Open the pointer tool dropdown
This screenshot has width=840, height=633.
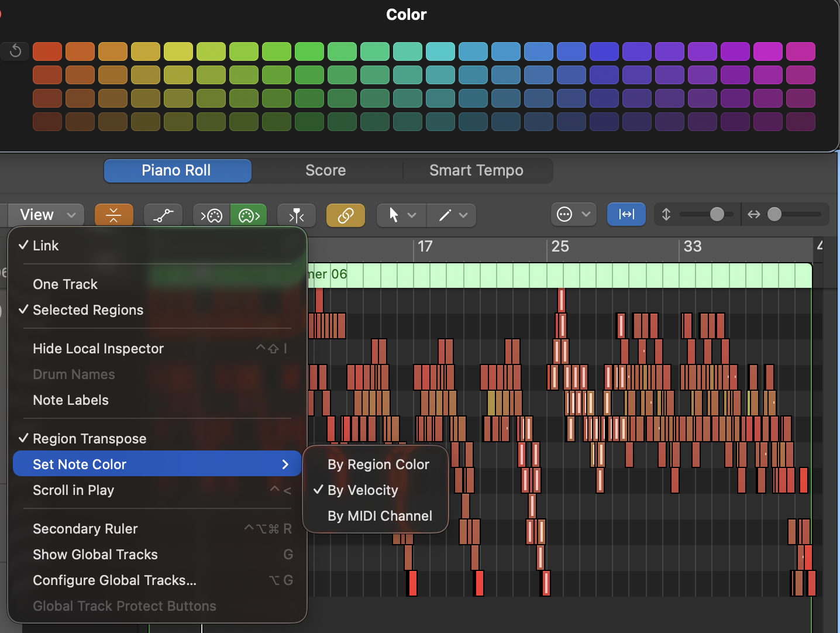(x=402, y=215)
